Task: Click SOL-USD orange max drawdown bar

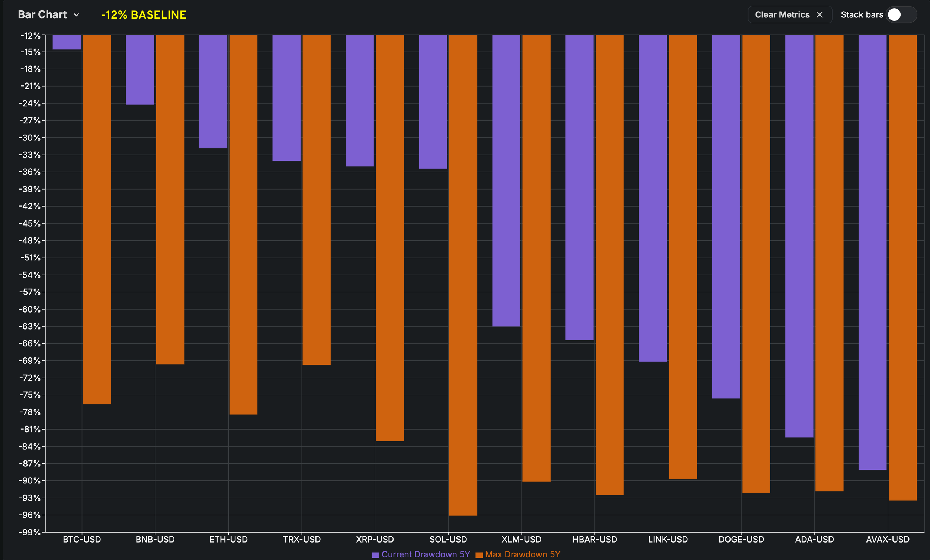Action: pyautogui.click(x=463, y=275)
